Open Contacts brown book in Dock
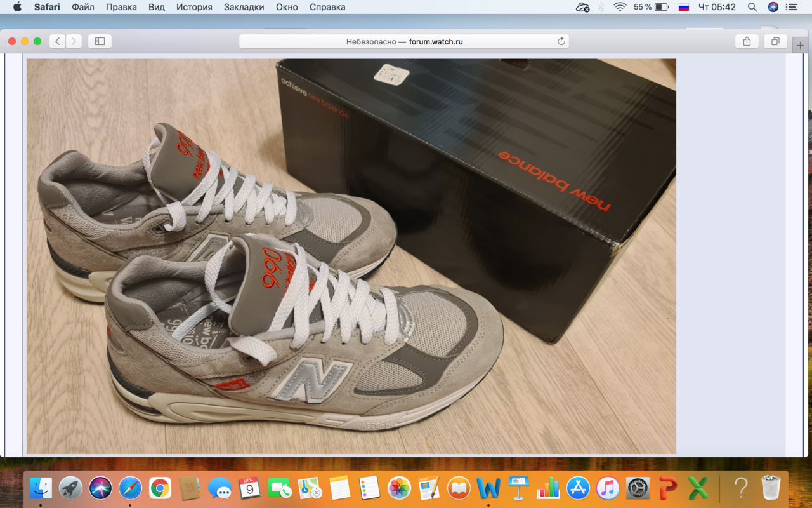812x508 pixels. [x=190, y=488]
